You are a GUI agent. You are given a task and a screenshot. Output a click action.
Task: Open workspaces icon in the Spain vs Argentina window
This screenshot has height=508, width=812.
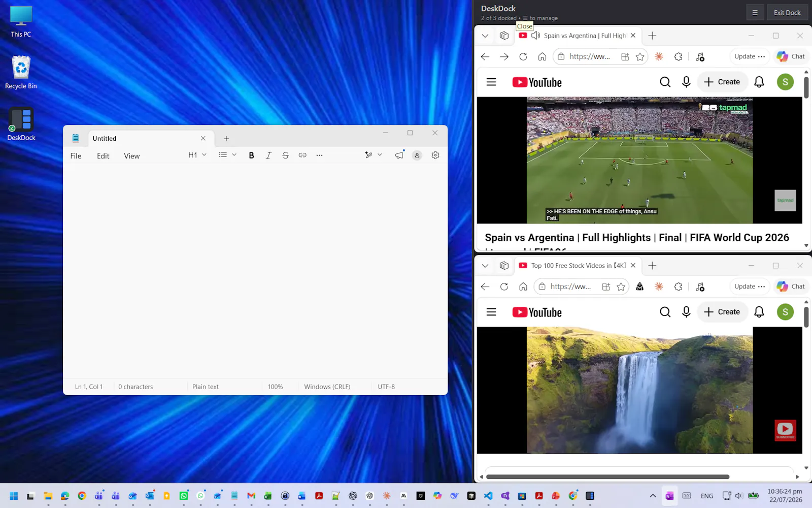504,36
